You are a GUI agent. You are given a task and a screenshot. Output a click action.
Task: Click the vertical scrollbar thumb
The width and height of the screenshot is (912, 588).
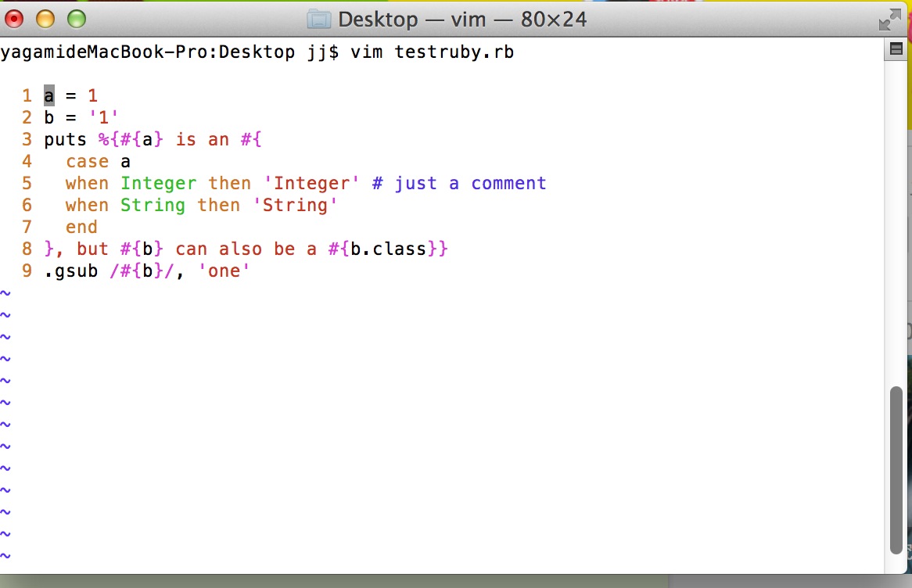(x=896, y=470)
